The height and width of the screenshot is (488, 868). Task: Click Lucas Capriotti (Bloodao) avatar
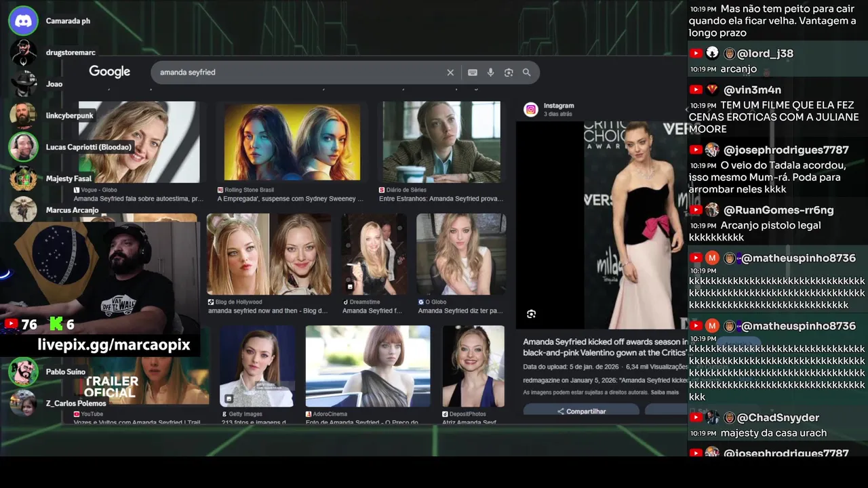pos(24,147)
